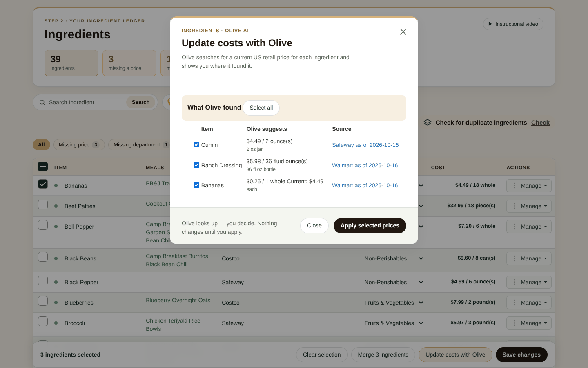The image size is (588, 368).
Task: Open Blueberry Overnight Oats meal link
Action: tap(178, 300)
